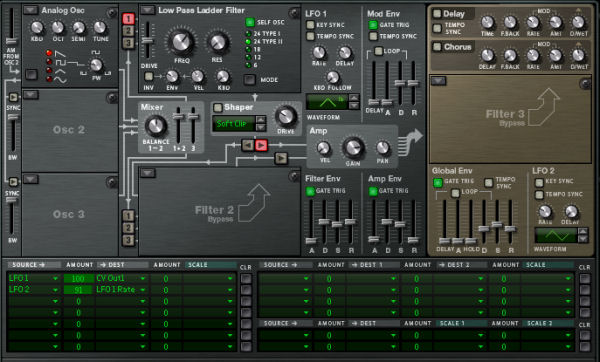Click the pulse width PW knob
The width and height of the screenshot is (600, 362).
coord(96,65)
